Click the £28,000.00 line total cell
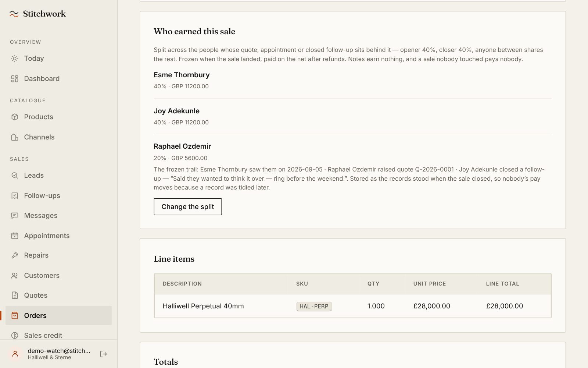 pos(504,306)
